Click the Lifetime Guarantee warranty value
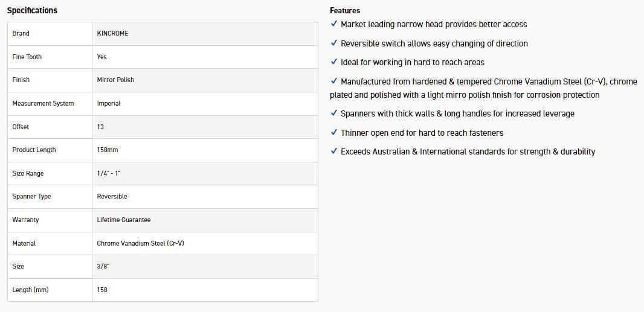 pyautogui.click(x=124, y=220)
